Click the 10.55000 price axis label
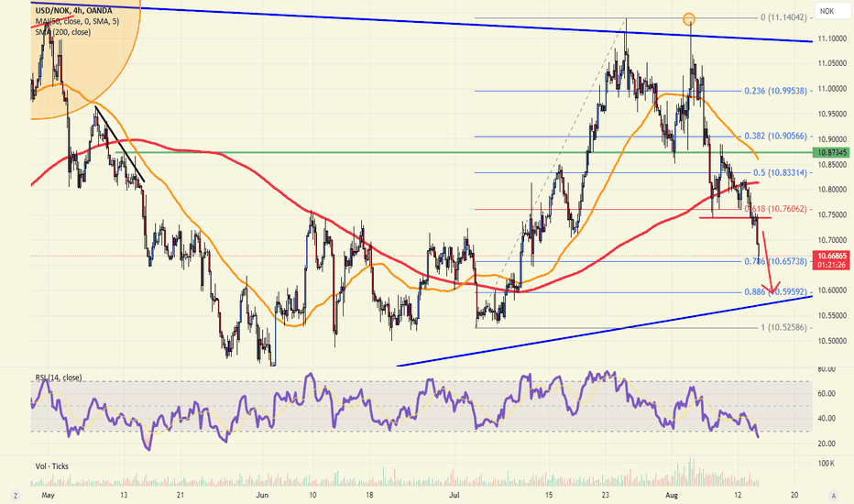The width and height of the screenshot is (854, 504). pyautogui.click(x=832, y=315)
